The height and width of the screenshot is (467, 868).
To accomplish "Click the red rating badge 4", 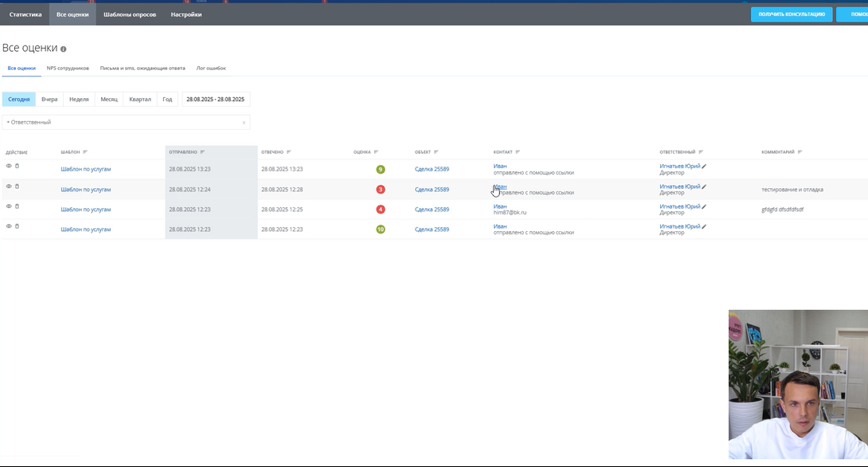I will [381, 210].
